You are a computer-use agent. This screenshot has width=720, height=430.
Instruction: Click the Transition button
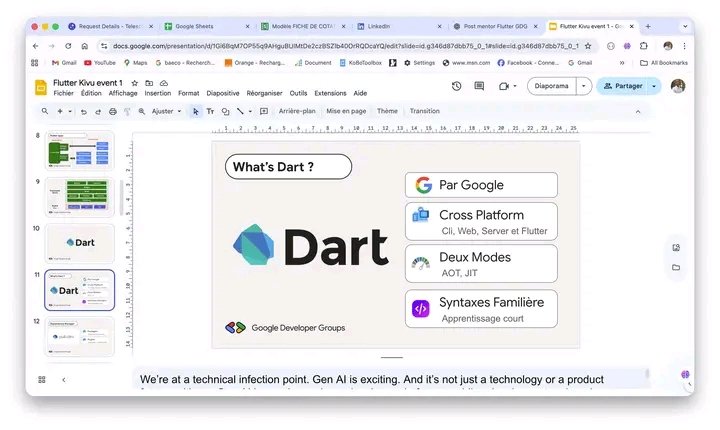[x=425, y=111]
